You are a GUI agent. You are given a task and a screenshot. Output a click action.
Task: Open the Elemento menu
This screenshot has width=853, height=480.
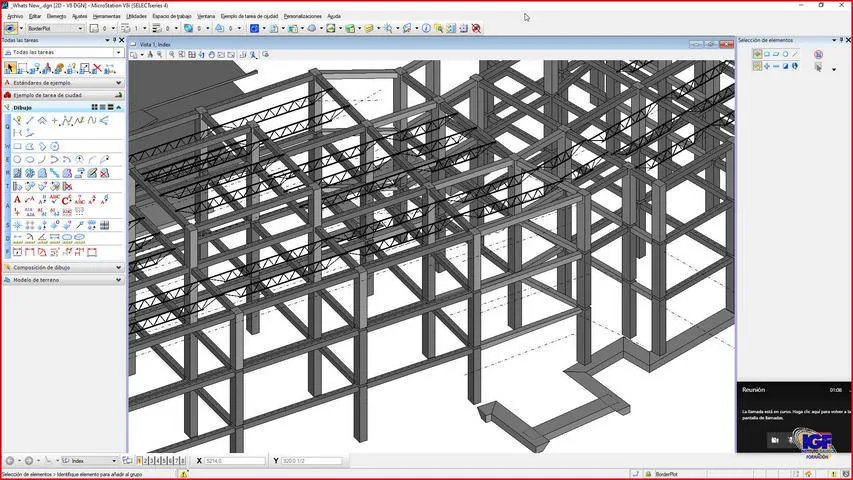(56, 16)
